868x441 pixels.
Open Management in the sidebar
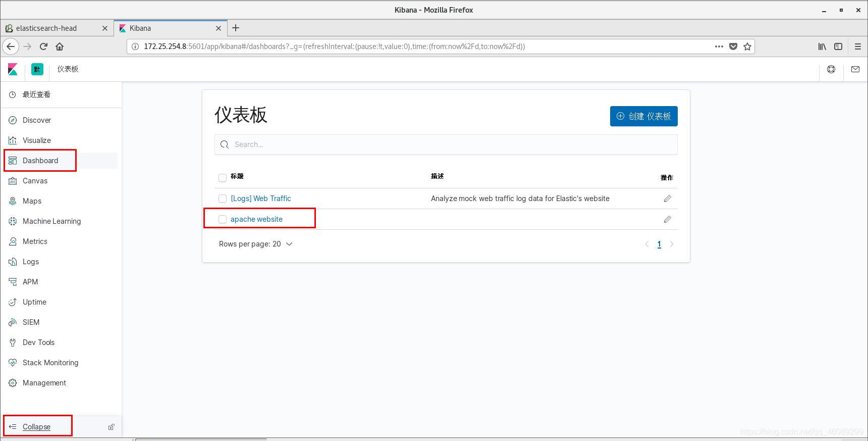coord(44,383)
